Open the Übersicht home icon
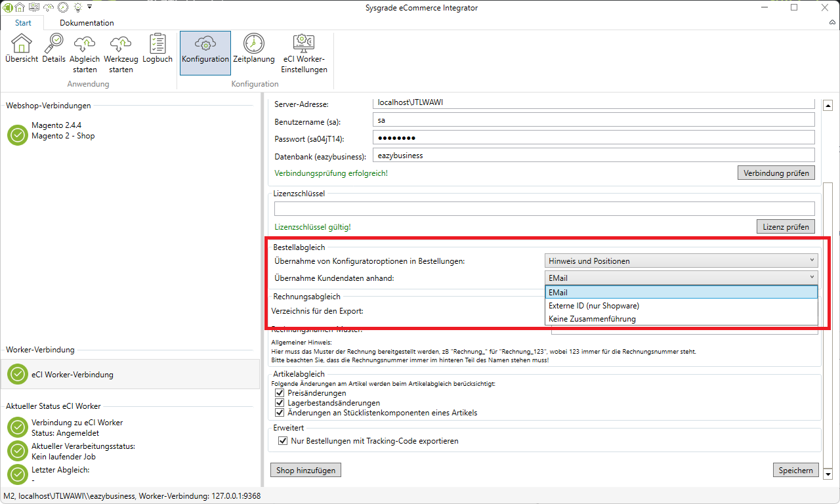The height and width of the screenshot is (504, 840). point(22,45)
